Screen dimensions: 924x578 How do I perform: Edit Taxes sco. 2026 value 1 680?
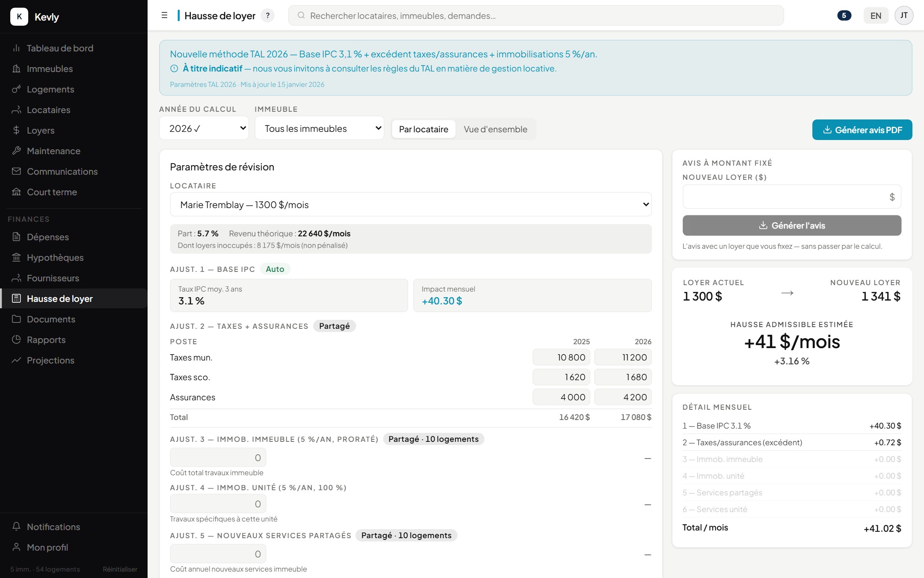click(x=623, y=377)
